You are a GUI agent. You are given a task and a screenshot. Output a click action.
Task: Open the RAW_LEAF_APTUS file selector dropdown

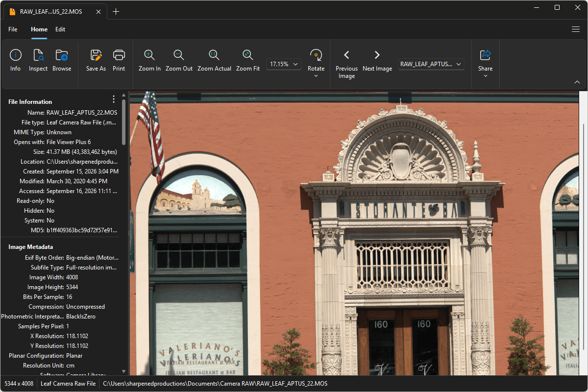click(431, 64)
